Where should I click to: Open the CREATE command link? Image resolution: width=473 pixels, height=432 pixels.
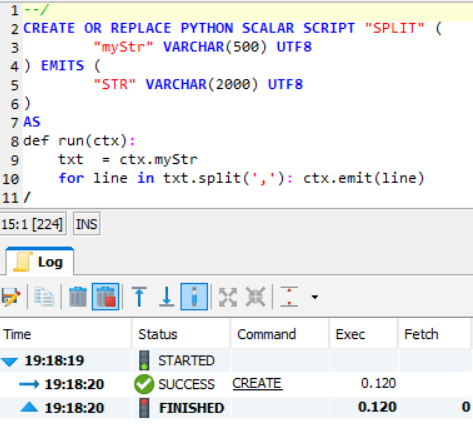[x=257, y=384]
